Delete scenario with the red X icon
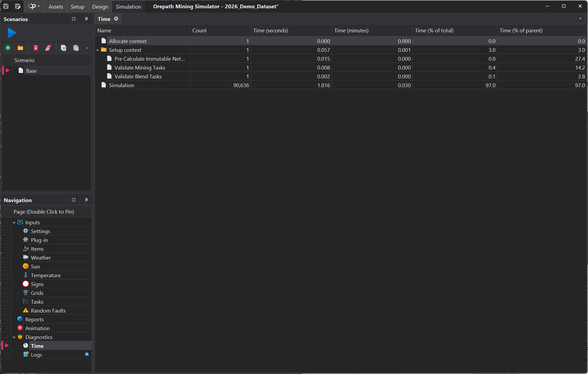This screenshot has height=374, width=588. pyautogui.click(x=36, y=48)
